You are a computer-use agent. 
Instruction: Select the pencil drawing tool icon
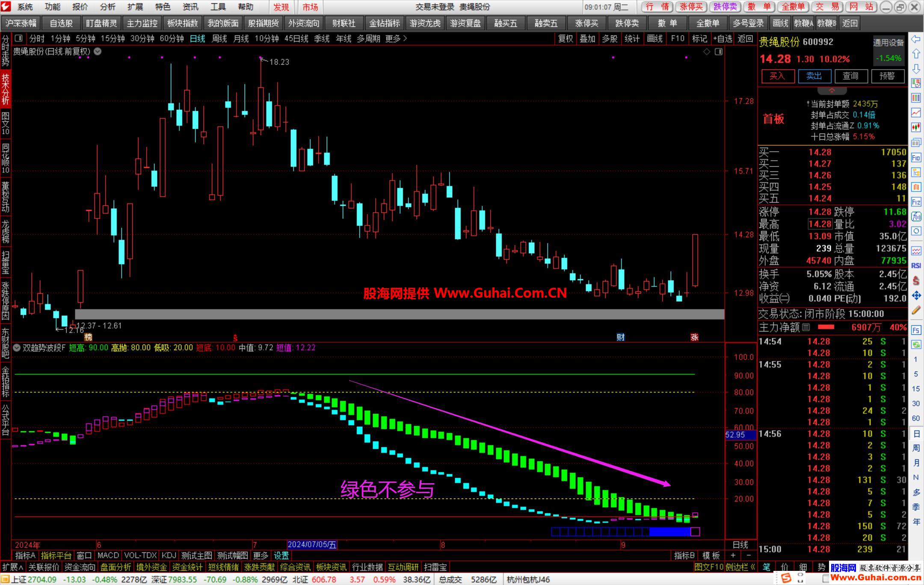coord(916,310)
